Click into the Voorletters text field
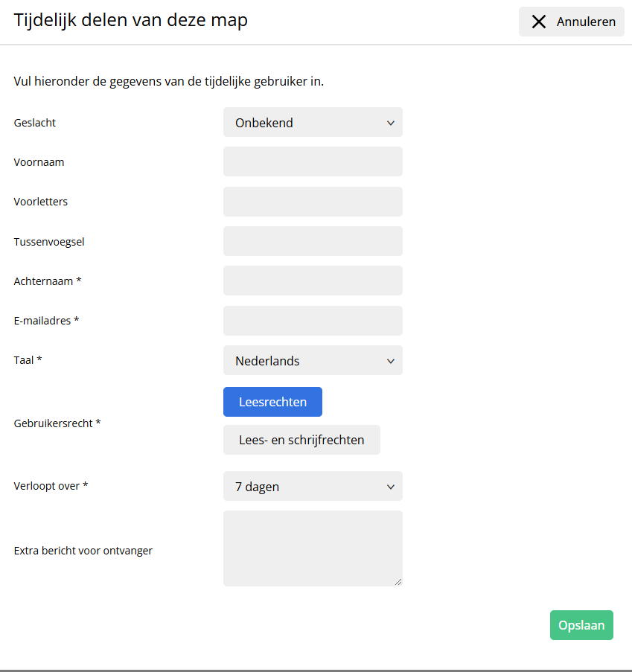The image size is (632, 672). [313, 202]
